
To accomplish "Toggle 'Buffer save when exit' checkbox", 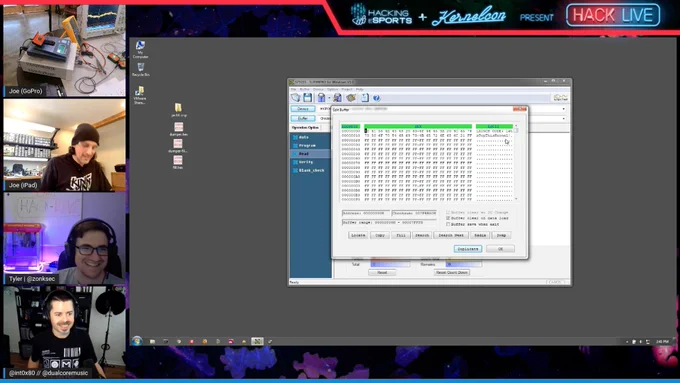I will click(448, 224).
